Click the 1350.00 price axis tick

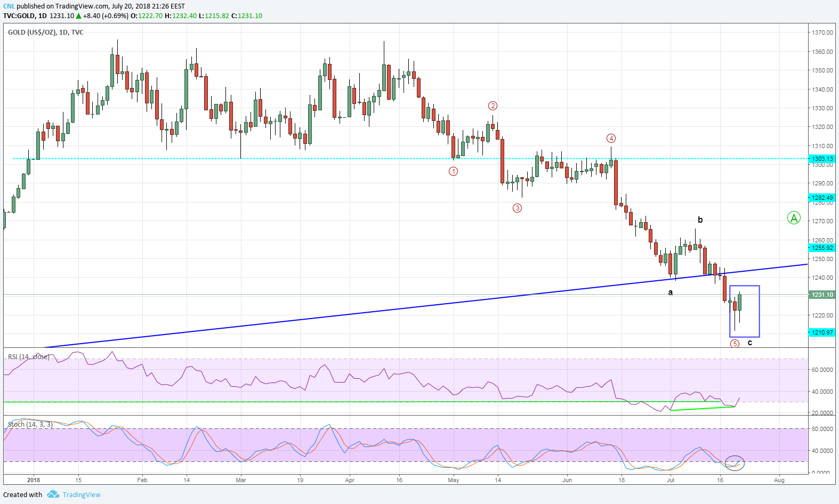(822, 70)
